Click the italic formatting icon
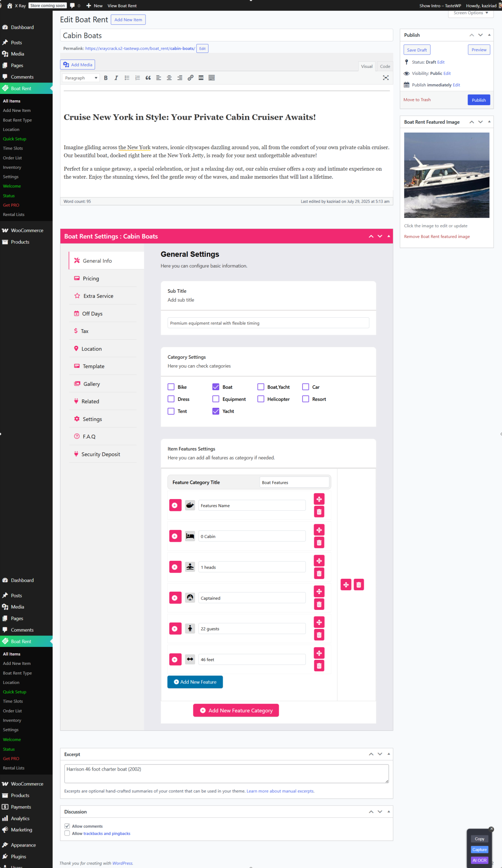Image resolution: width=502 pixels, height=868 pixels. (116, 78)
